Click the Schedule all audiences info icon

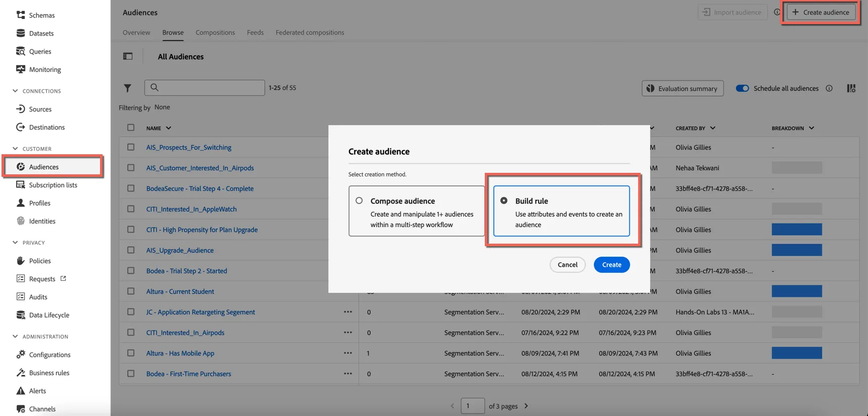point(829,88)
